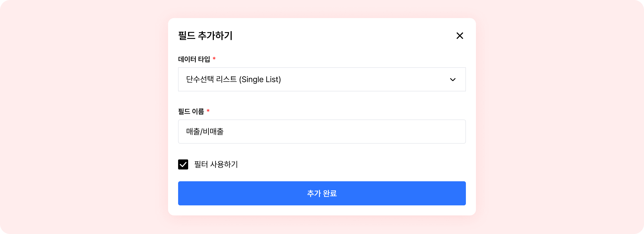This screenshot has width=644, height=234.
Task: Submit the form with 추가 완료
Action: 321,193
